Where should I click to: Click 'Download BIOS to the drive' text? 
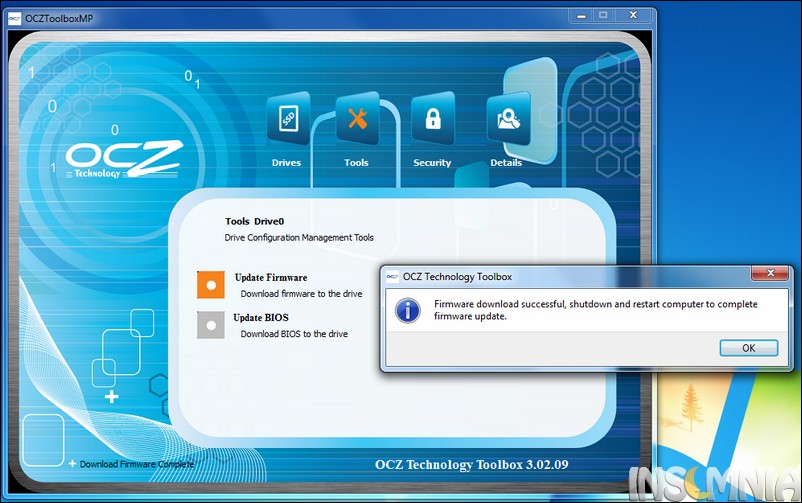(x=294, y=334)
